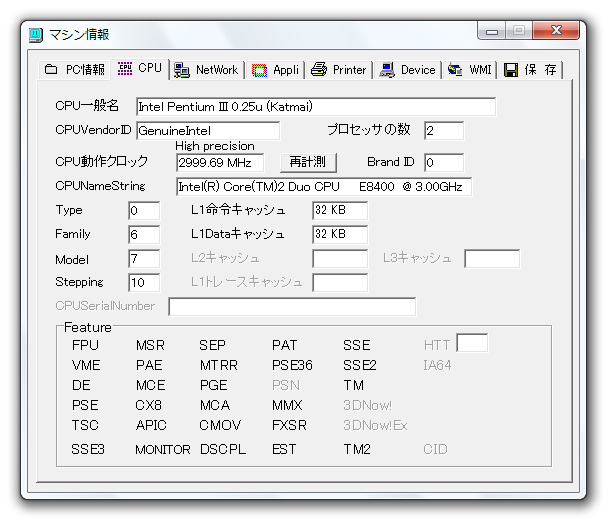Viewport: 610px width, 523px height.
Task: Click the VME feature label
Action: 86,365
